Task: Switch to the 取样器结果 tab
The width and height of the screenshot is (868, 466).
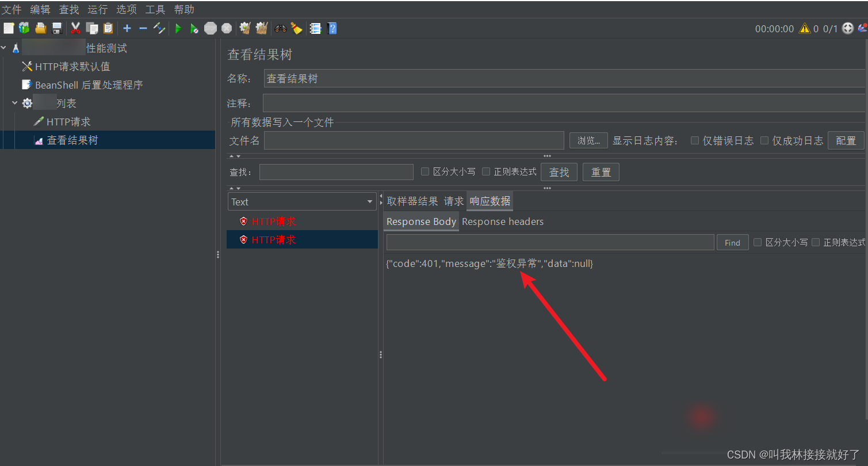Action: 412,201
